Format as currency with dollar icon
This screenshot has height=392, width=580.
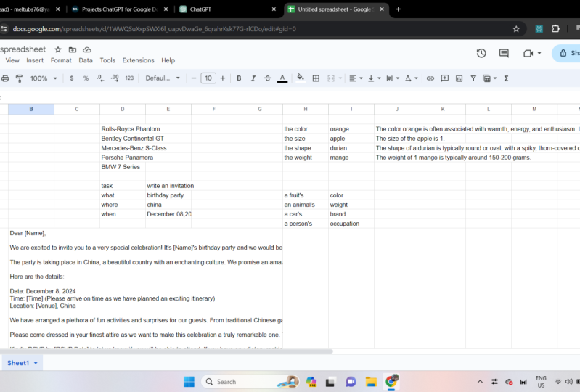[71, 78]
